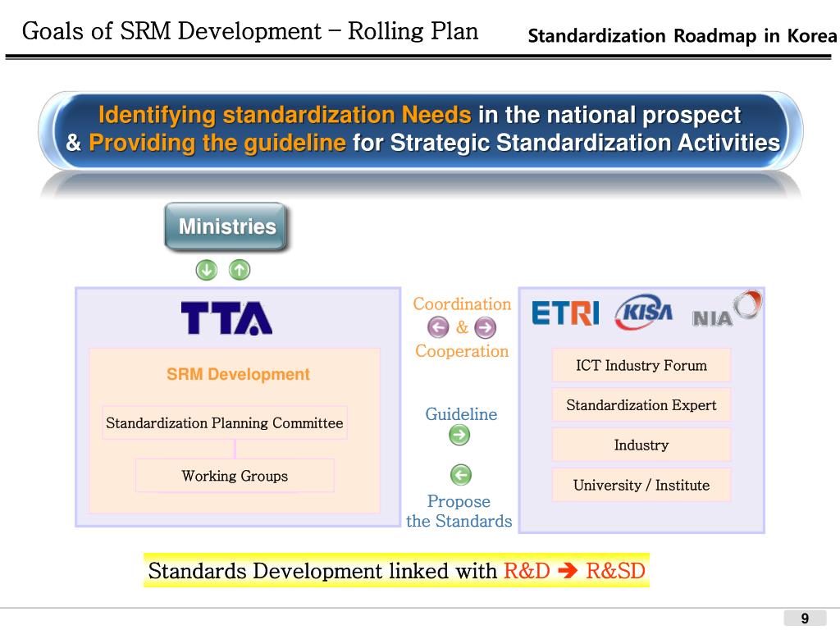Click the green right arrow under Guideline
The height and width of the screenshot is (630, 840).
[459, 435]
